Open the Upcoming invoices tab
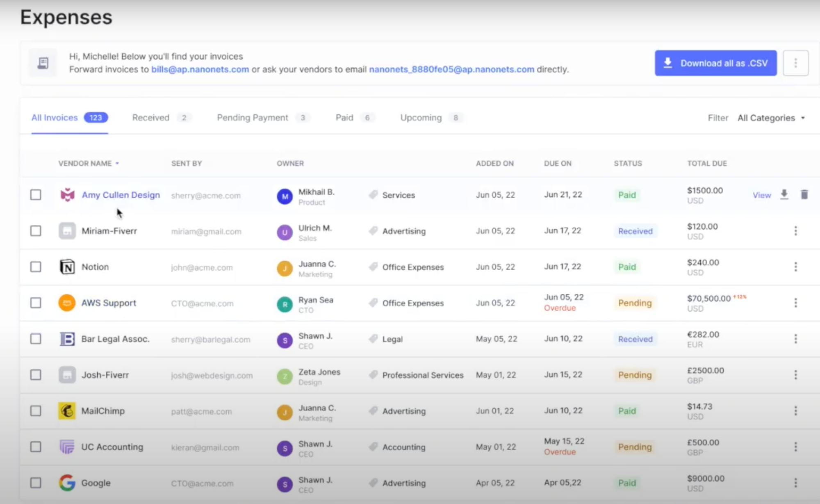The width and height of the screenshot is (820, 504). 421,118
